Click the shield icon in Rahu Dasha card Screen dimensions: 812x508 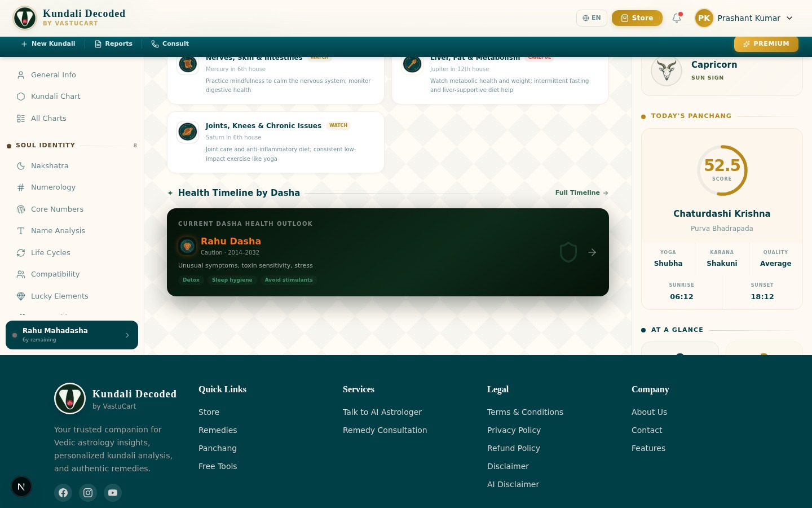click(x=568, y=252)
